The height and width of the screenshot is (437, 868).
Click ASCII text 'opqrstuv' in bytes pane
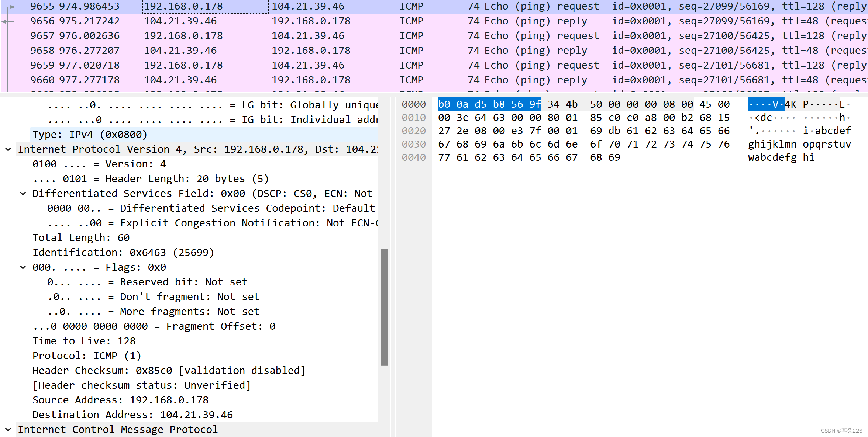pos(827,144)
